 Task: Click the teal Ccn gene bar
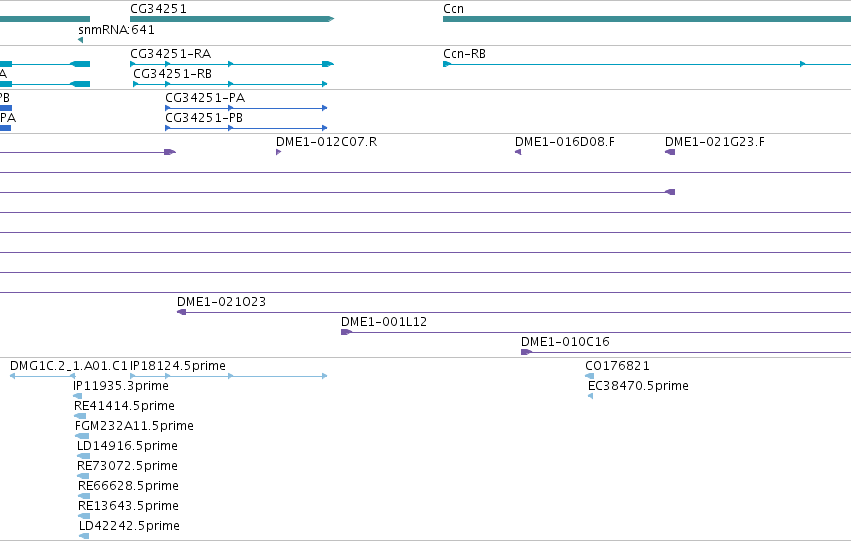pos(647,19)
